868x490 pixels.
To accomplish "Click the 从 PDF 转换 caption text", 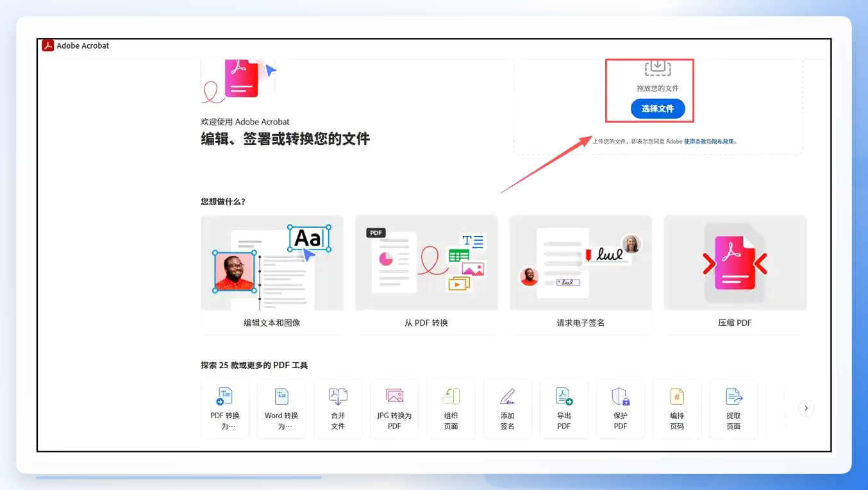I will (426, 323).
